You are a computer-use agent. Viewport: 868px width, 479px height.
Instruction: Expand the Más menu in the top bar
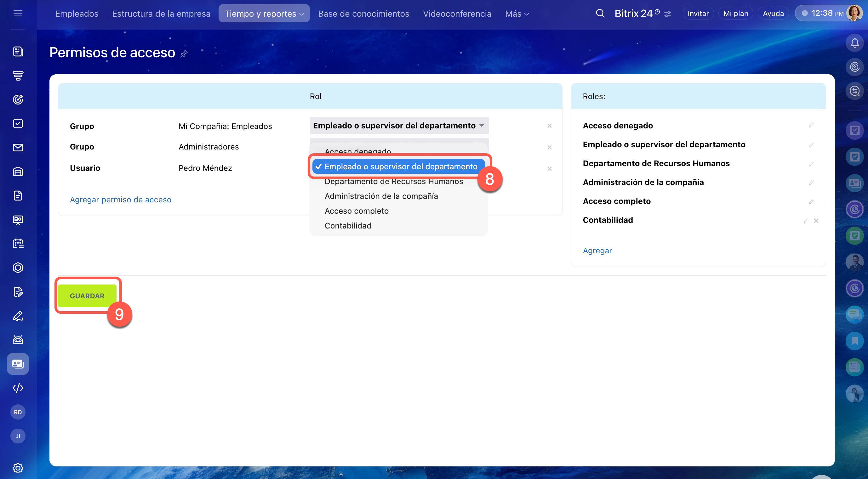tap(517, 14)
